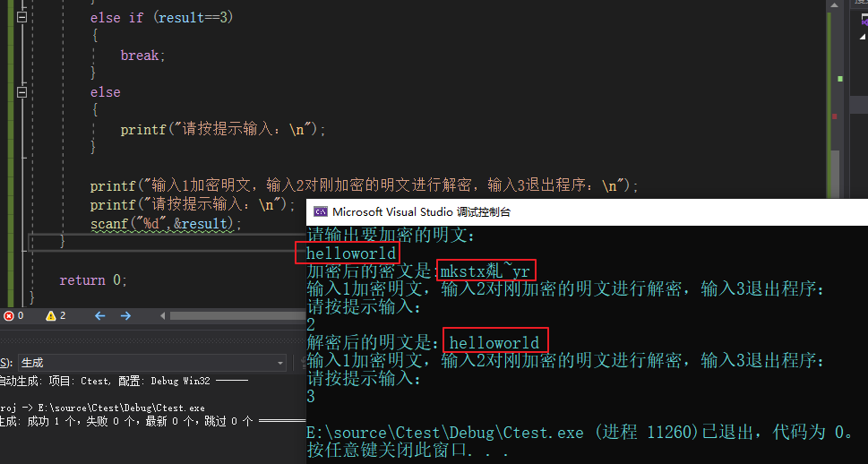Image resolution: width=868 pixels, height=464 pixels.
Task: Click the editor scrollbar up arrow
Action: coord(834,5)
